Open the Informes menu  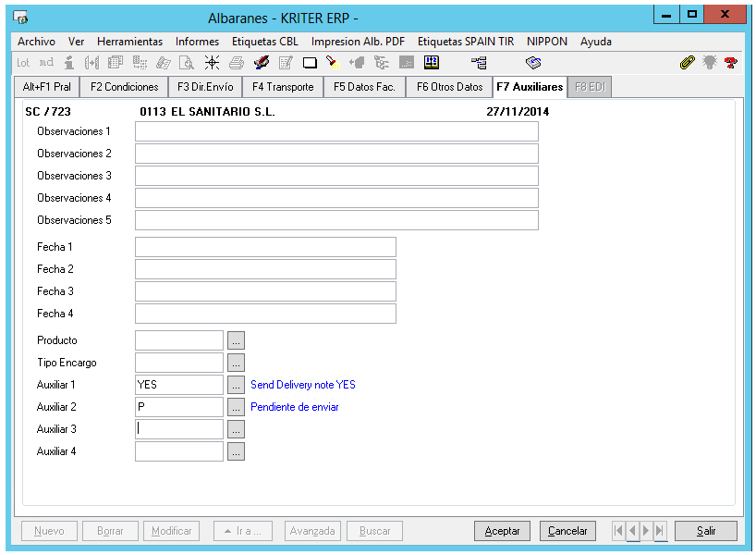point(197,42)
